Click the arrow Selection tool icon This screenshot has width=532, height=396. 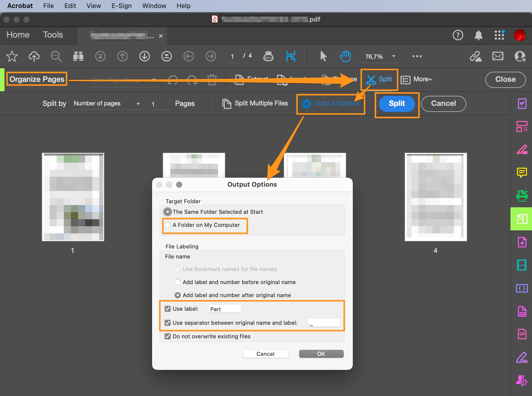coord(323,56)
